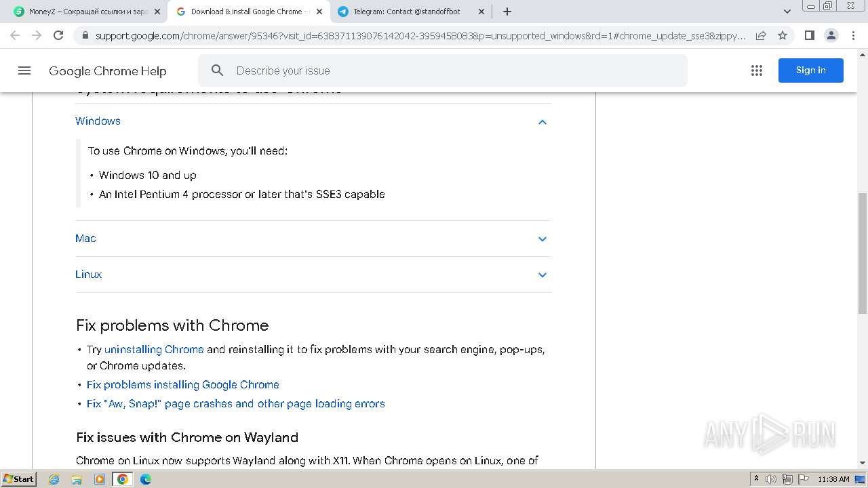The image size is (868, 488).
Task: Focus the Describe your issue search
Action: [x=443, y=70]
